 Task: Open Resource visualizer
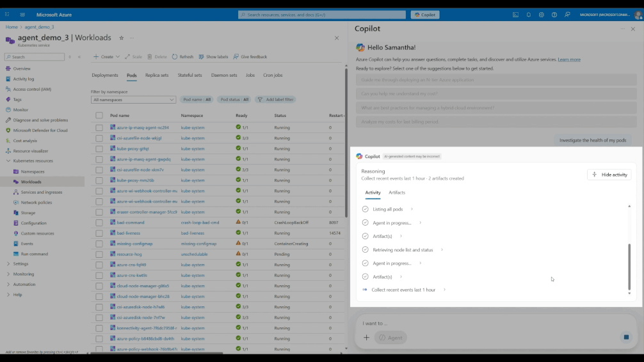point(30,151)
